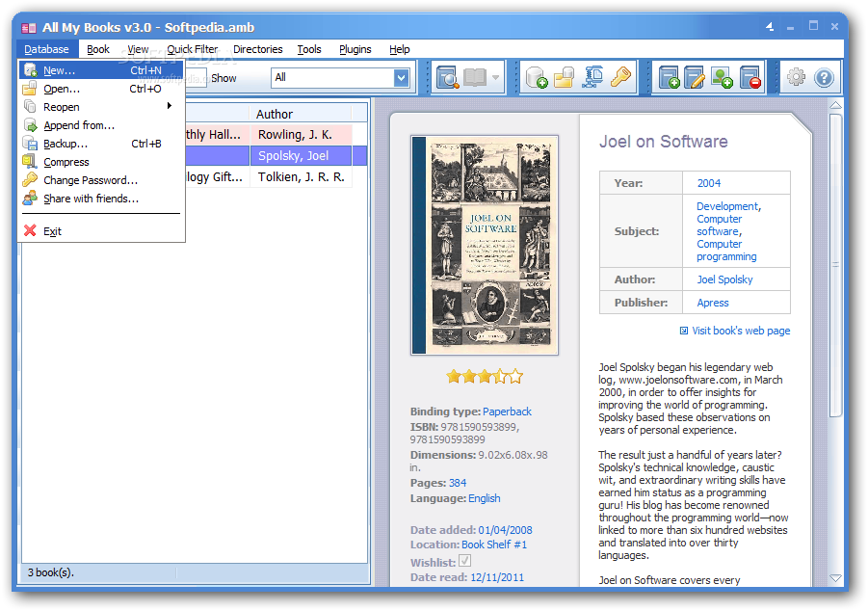Image resolution: width=868 pixels, height=611 pixels.
Task: Choose New... in the Database menu
Action: tap(101, 70)
